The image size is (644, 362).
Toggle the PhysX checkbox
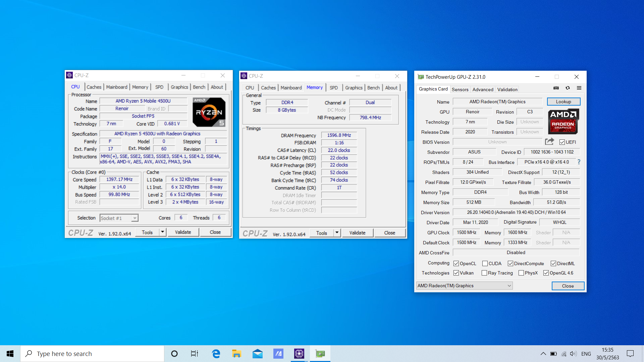click(x=521, y=273)
